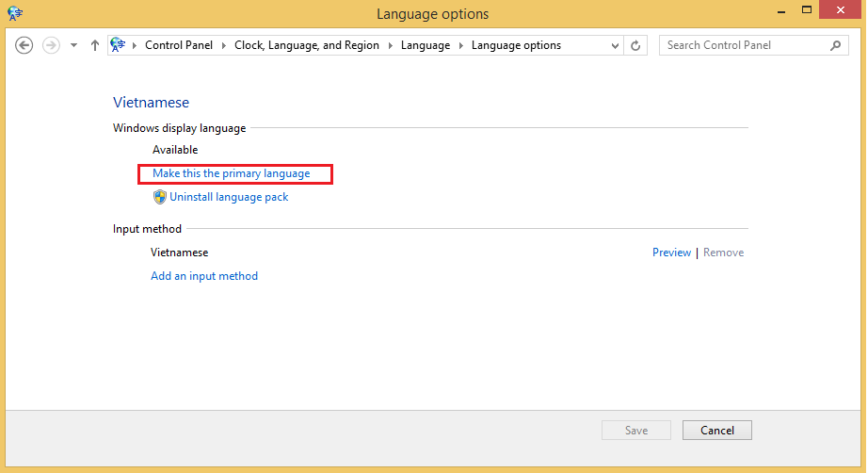Expand the address bar previous locations dropdown
The image size is (868, 473).
coord(615,45)
